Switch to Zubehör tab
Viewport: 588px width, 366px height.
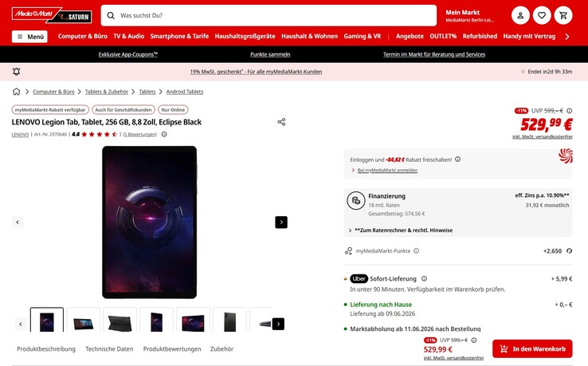click(x=221, y=348)
